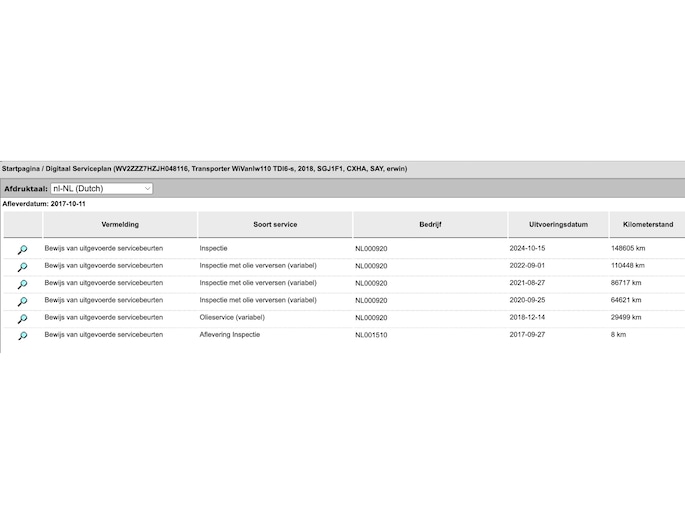
Task: Go to Startpagina in the breadcrumb
Action: pyautogui.click(x=24, y=169)
